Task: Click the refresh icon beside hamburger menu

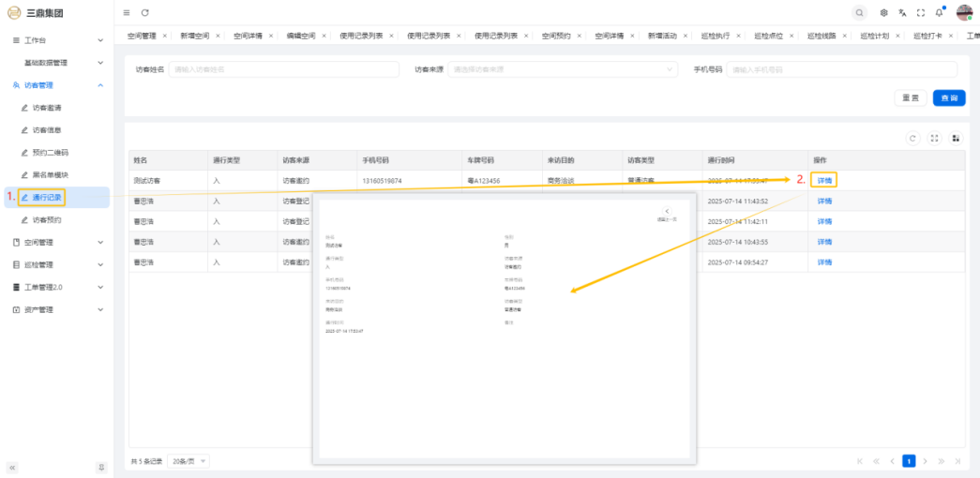Action: 145,12
